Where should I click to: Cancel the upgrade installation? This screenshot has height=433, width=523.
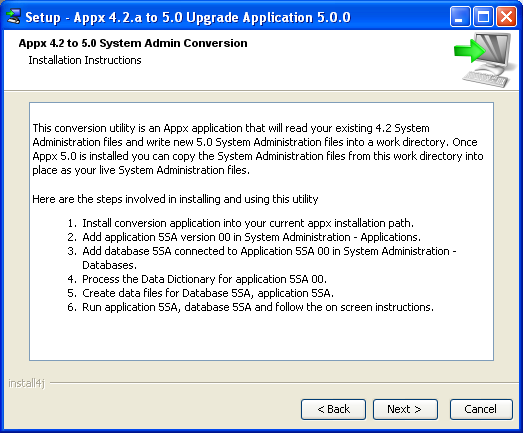pos(481,409)
